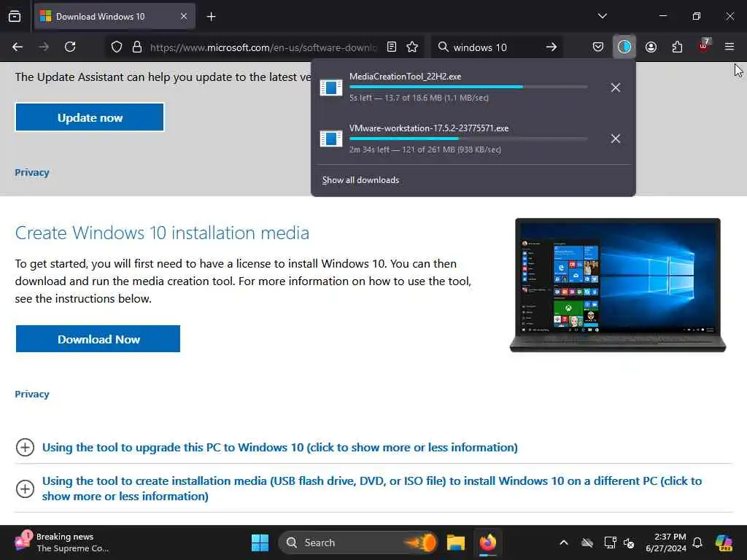This screenshot has height=560, width=747.
Task: Click the Windows 10 laptop image
Action: (x=618, y=285)
